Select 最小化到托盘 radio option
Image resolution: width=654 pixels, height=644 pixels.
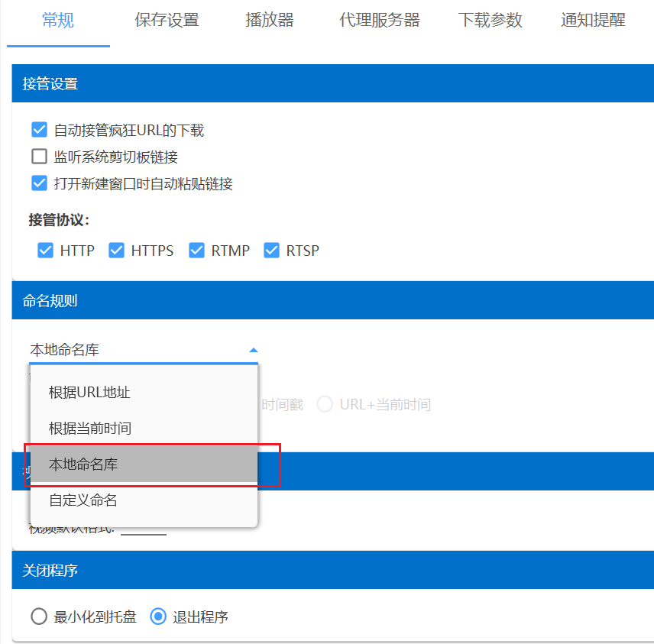click(x=39, y=616)
